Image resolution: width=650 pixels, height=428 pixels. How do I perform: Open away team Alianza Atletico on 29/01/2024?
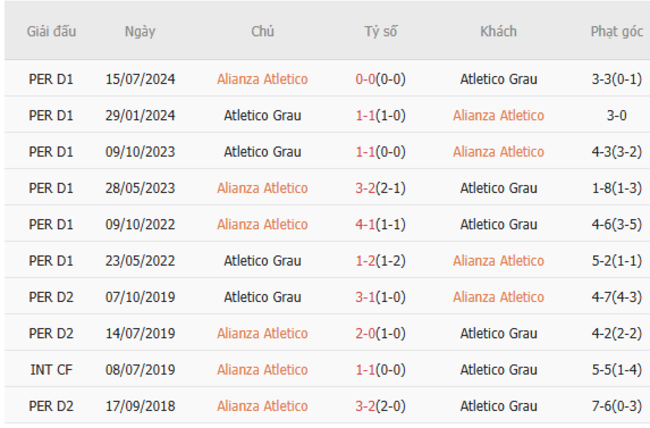pos(498,115)
